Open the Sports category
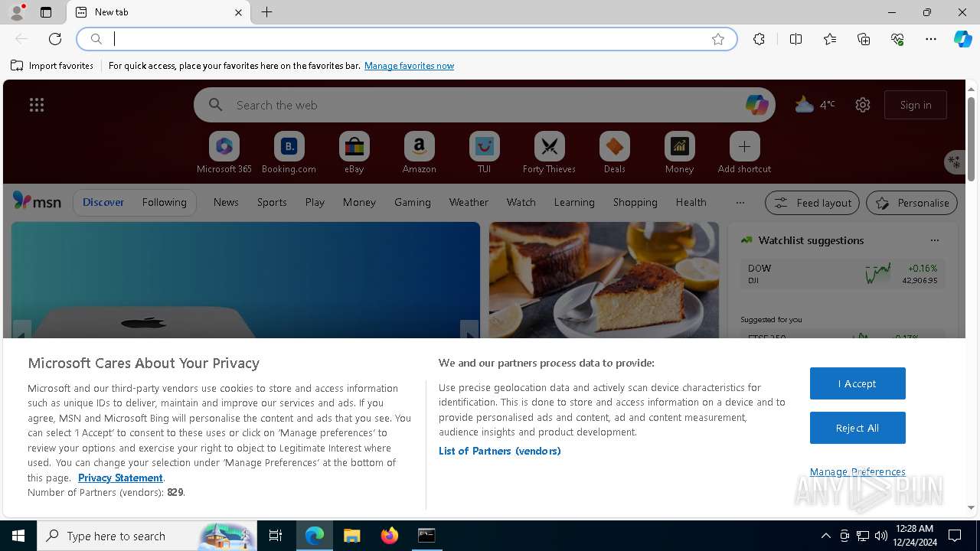The image size is (980, 551). (x=272, y=202)
